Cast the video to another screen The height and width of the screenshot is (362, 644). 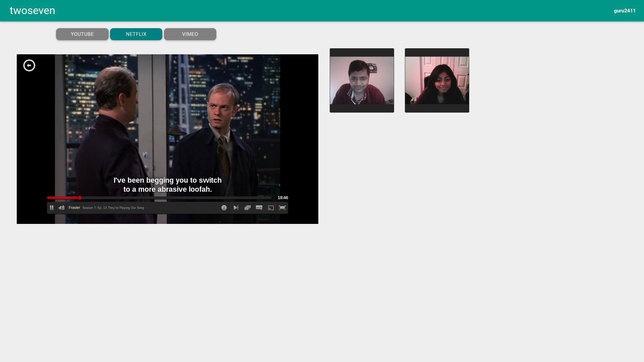coord(271,207)
